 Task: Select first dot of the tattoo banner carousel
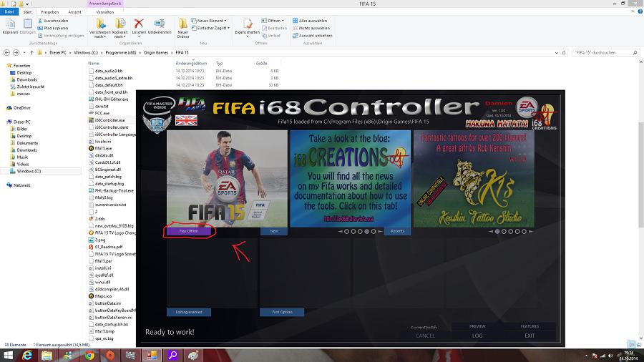coord(497,232)
